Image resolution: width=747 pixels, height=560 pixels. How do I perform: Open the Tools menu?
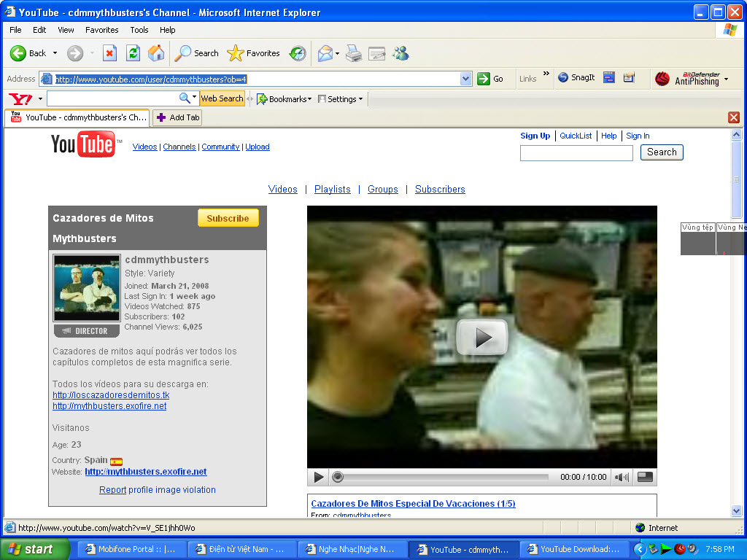point(139,30)
